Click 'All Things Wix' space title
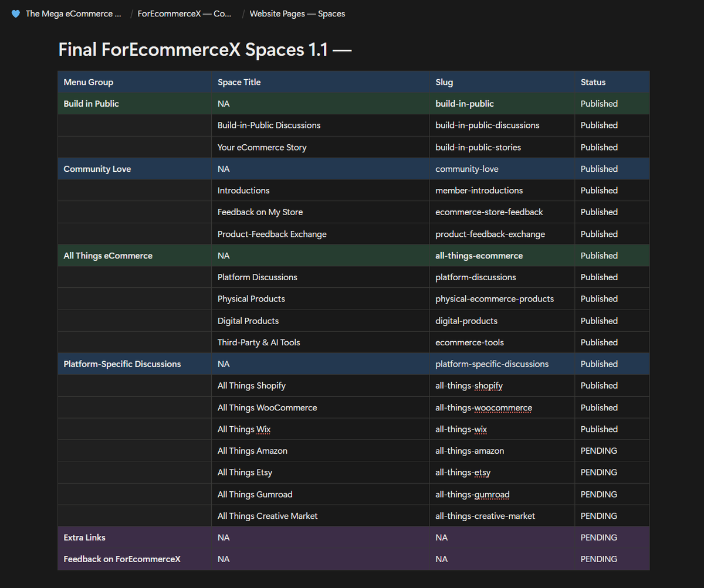This screenshot has width=704, height=588. (320, 429)
